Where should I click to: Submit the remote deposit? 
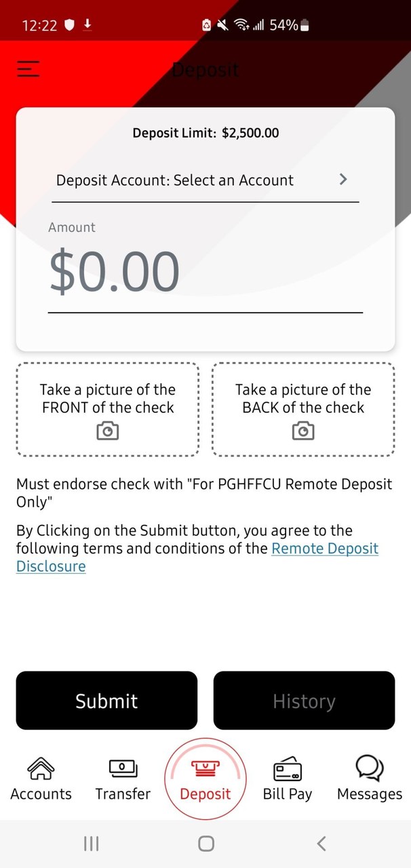tap(106, 701)
